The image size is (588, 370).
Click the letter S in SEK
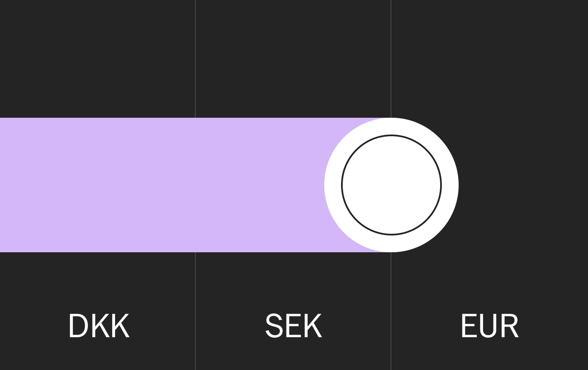click(x=274, y=326)
